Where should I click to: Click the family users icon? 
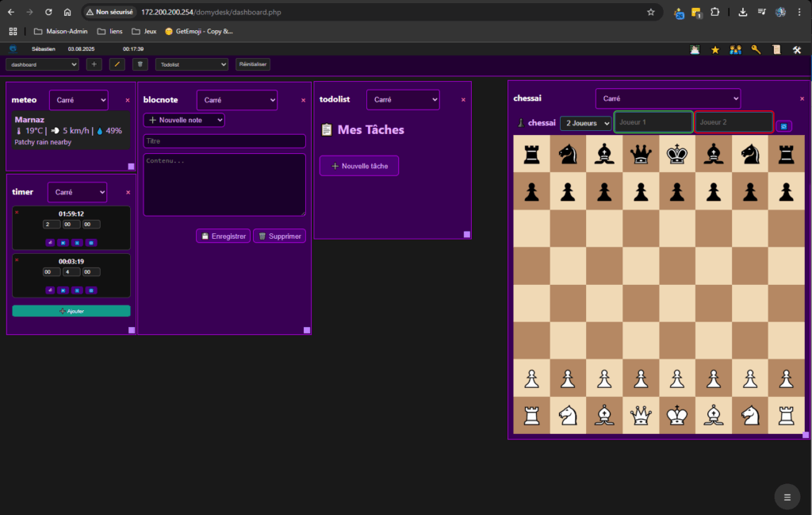point(735,50)
